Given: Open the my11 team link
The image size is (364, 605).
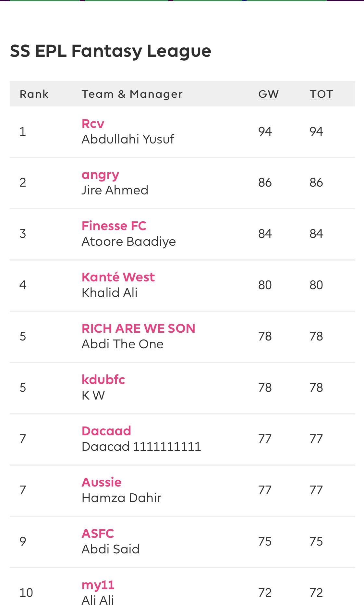Looking at the screenshot, I should 98,585.
